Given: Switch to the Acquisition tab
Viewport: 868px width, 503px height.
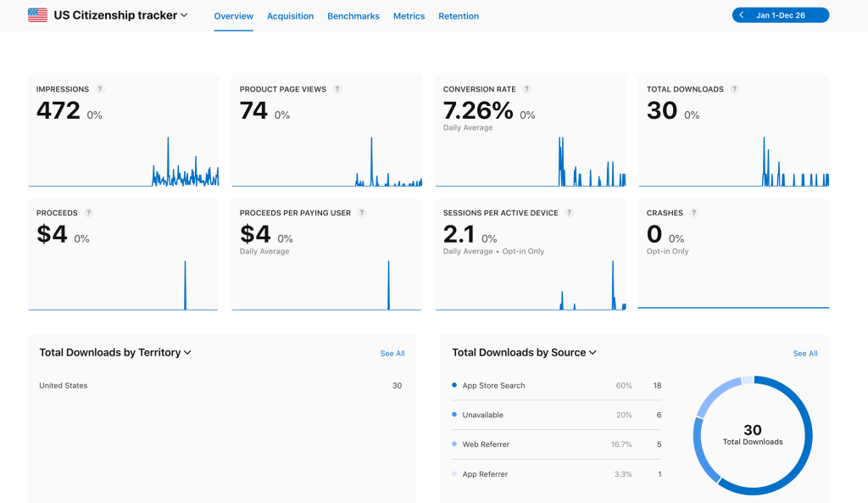Looking at the screenshot, I should click(x=290, y=16).
